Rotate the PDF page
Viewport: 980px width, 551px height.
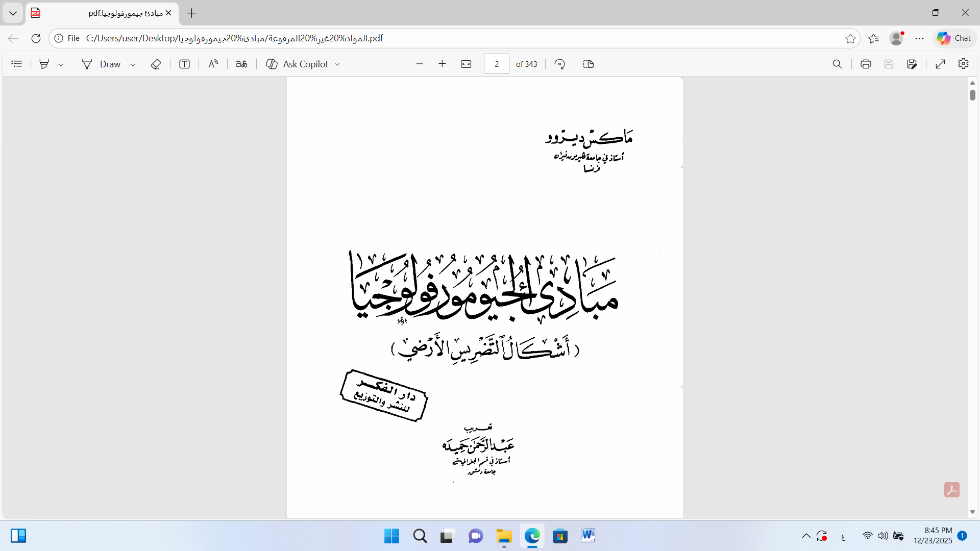(560, 64)
